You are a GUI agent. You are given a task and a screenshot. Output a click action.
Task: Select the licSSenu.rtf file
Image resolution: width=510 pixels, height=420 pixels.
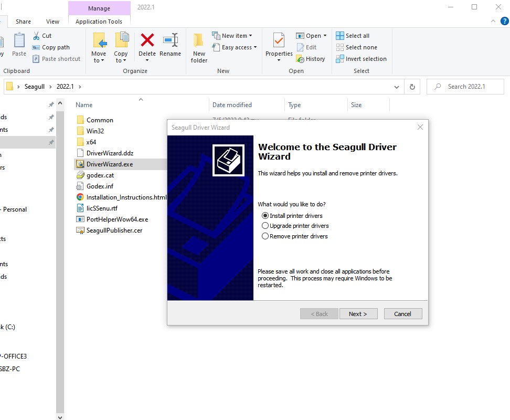[102, 208]
